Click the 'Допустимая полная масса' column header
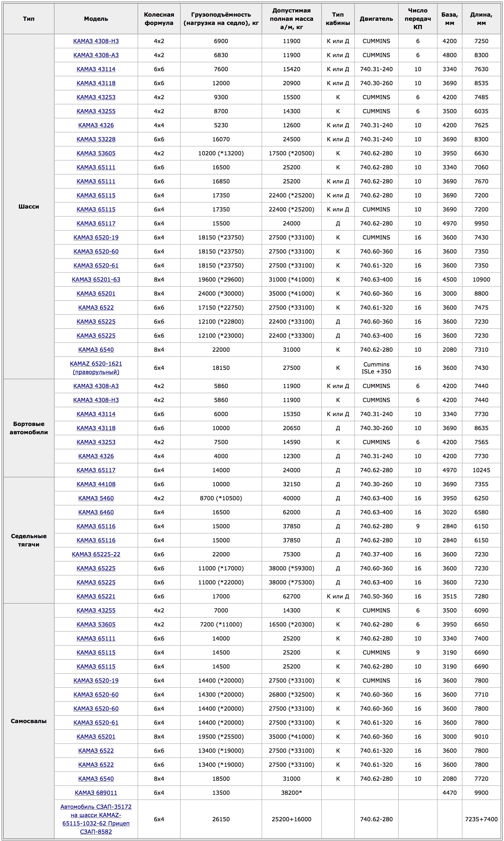Image resolution: width=504 pixels, height=841 pixels. point(291,19)
